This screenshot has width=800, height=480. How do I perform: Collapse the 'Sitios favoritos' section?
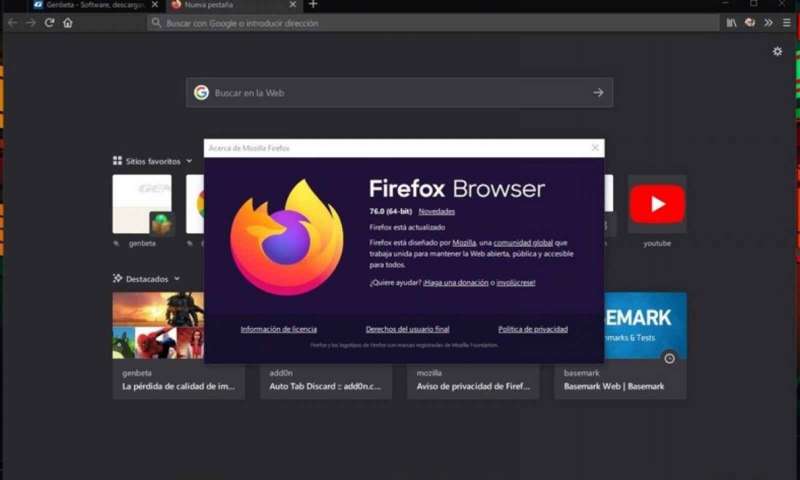tap(189, 161)
